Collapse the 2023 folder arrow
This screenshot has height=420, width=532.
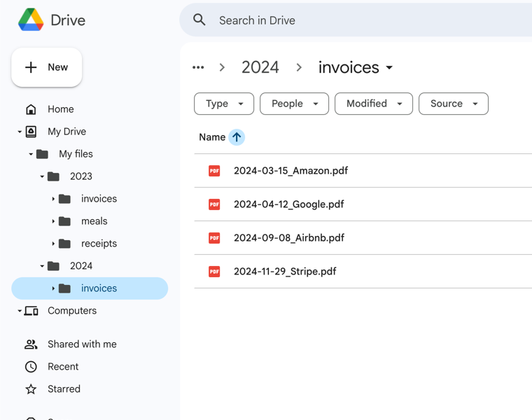42,176
